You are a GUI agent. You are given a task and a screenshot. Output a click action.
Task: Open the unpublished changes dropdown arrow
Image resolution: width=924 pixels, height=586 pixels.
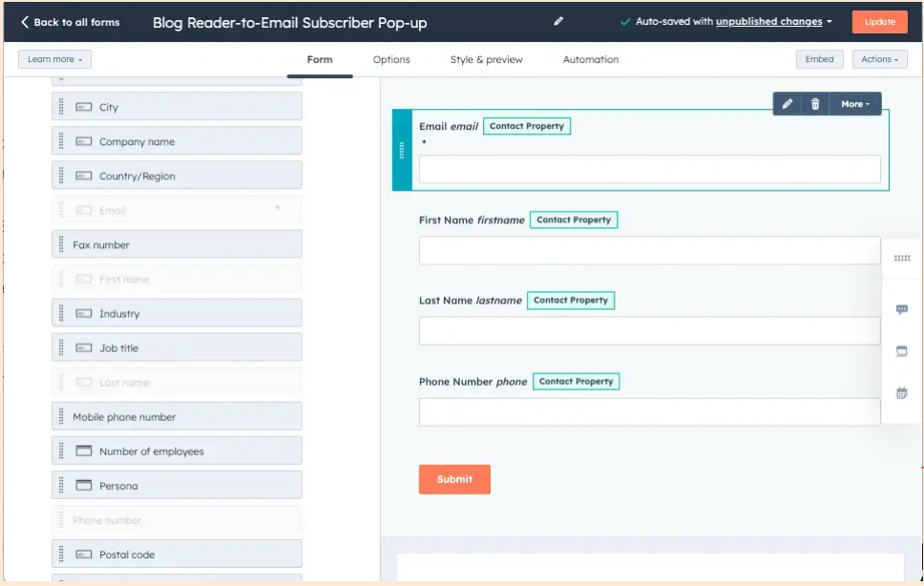click(829, 22)
